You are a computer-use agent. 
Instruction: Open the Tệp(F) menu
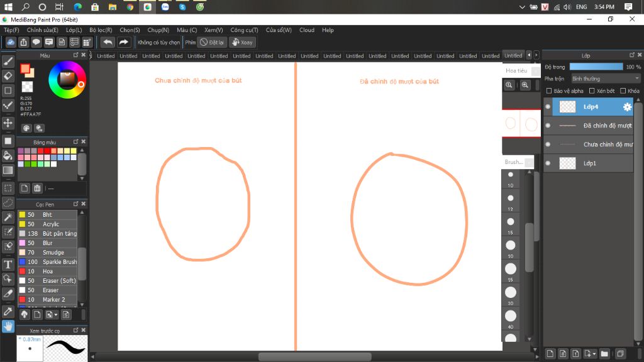point(11,30)
